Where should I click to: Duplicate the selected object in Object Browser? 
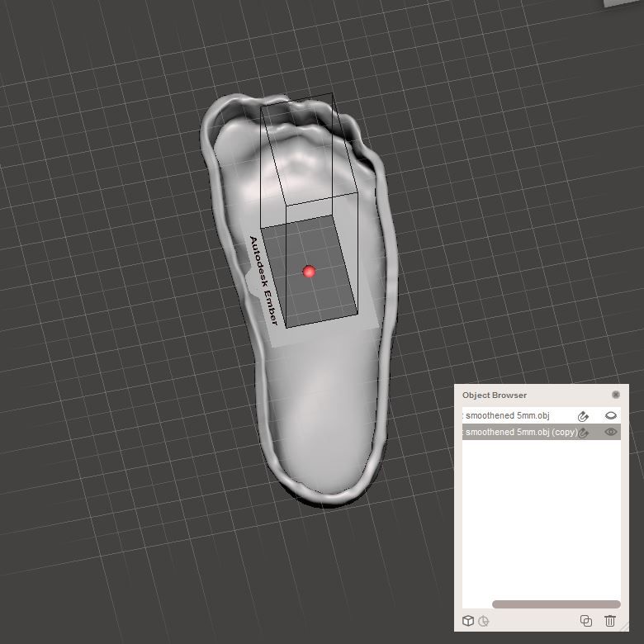click(x=586, y=621)
